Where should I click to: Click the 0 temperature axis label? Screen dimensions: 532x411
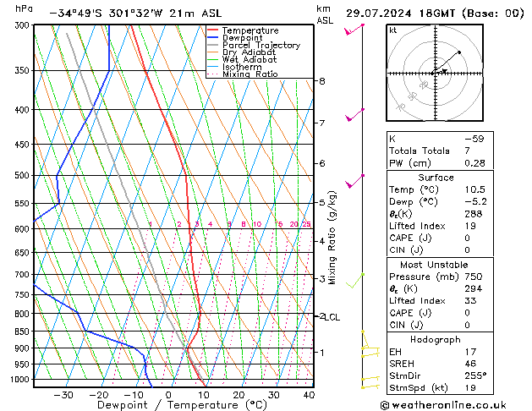pos(168,395)
